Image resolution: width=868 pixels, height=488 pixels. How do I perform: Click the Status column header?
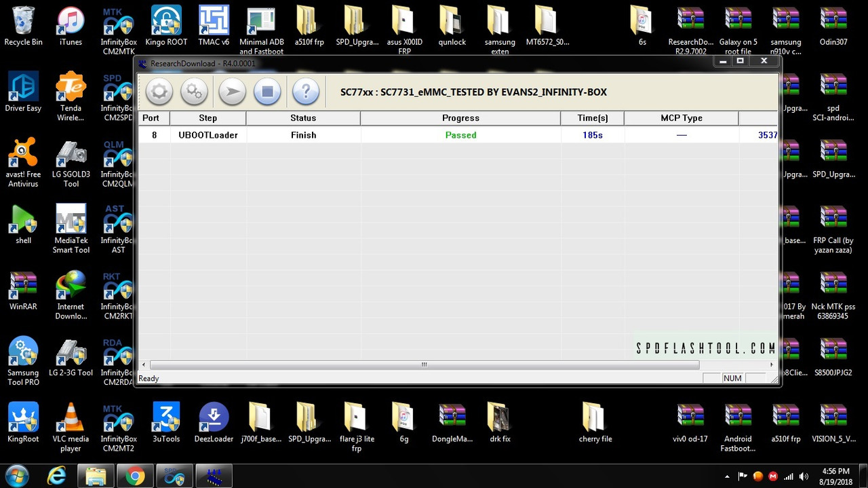pyautogui.click(x=303, y=118)
